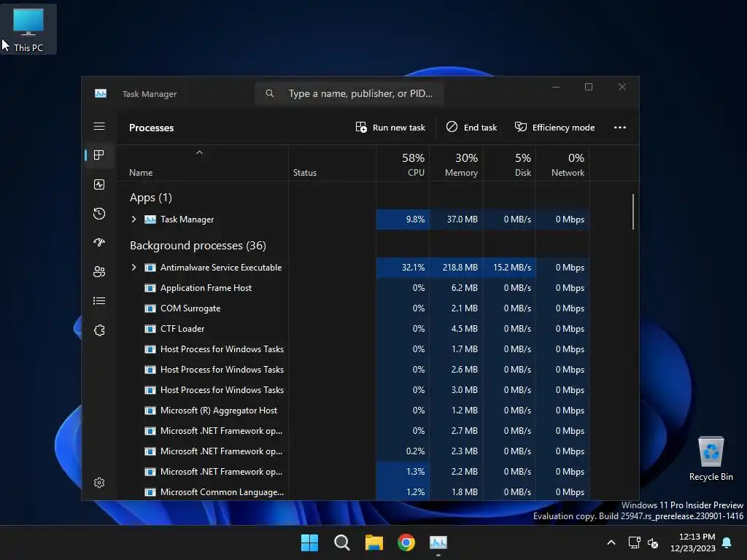Click the Task Manager app row icon
This screenshot has height=560, width=747.
point(150,219)
